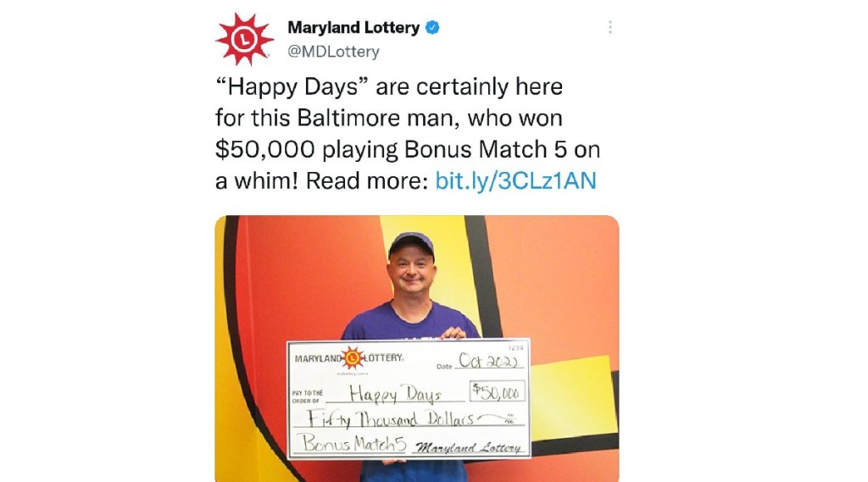The height and width of the screenshot is (482, 868).
Task: Open the Maryland Lottery profile name
Action: [353, 28]
